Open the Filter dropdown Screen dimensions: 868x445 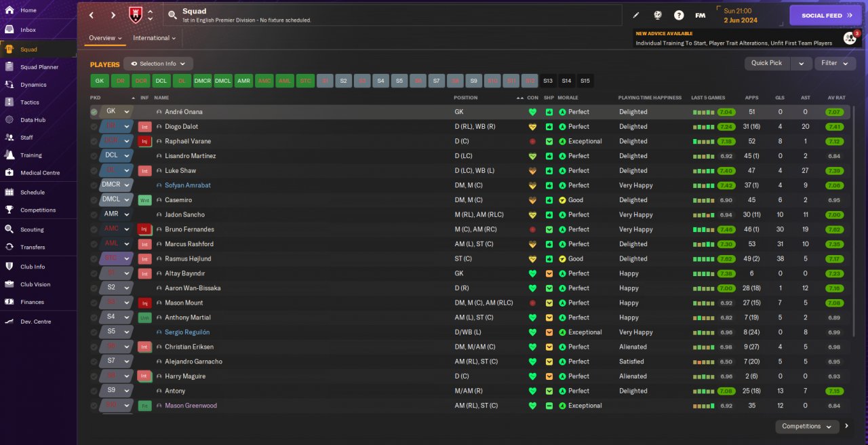pyautogui.click(x=835, y=63)
